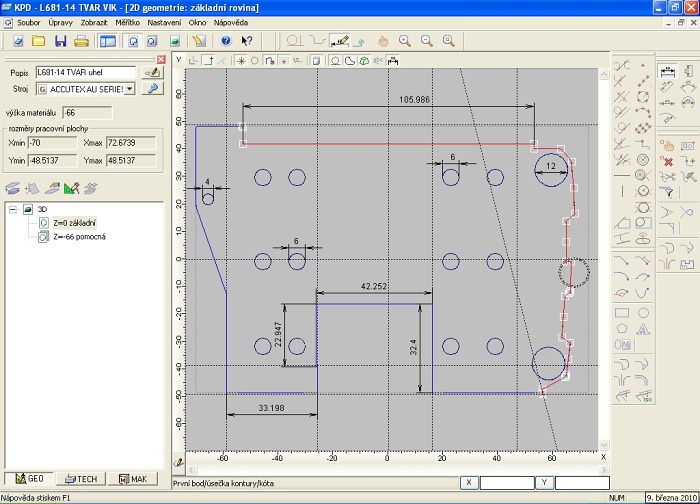This screenshot has height=504, width=700.
Task: Click the funnel filter icon
Action: click(668, 192)
